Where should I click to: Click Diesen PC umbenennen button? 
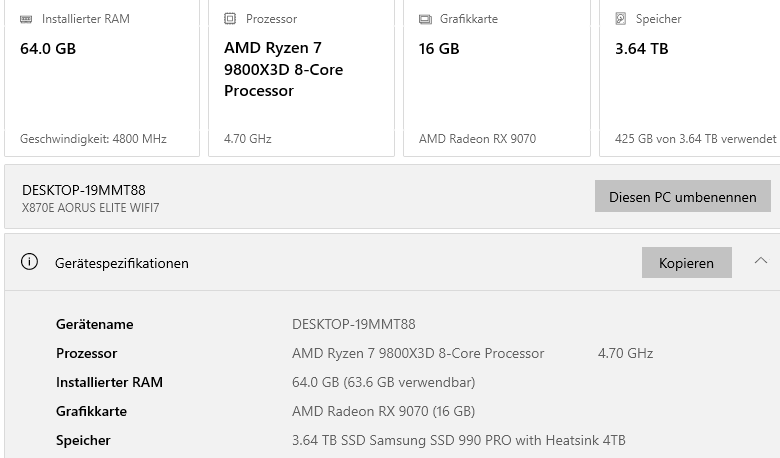click(x=682, y=197)
